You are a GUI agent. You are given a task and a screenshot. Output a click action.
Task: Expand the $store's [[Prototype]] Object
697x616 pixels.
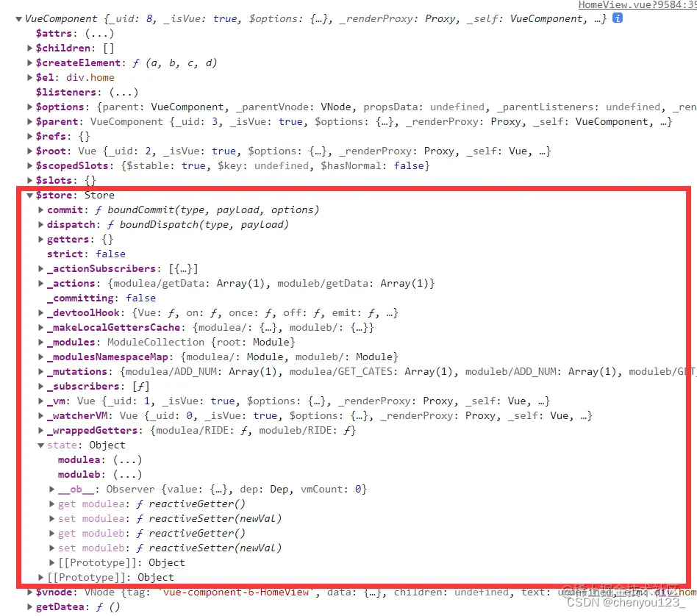pyautogui.click(x=41, y=577)
